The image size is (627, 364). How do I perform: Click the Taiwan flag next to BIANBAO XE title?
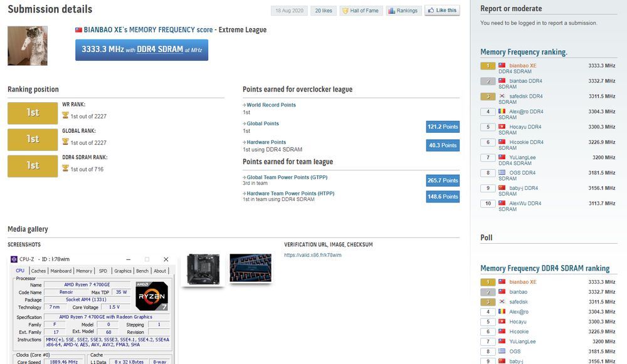[x=79, y=29]
